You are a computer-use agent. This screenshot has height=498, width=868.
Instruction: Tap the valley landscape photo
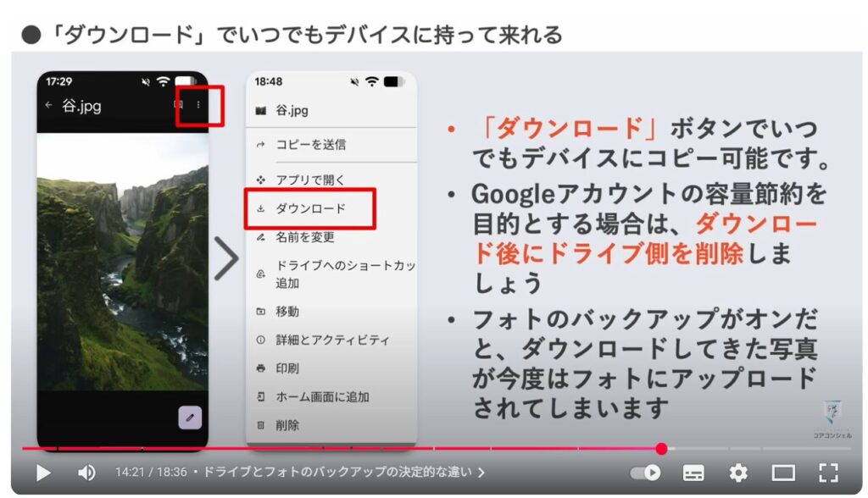[x=122, y=261]
